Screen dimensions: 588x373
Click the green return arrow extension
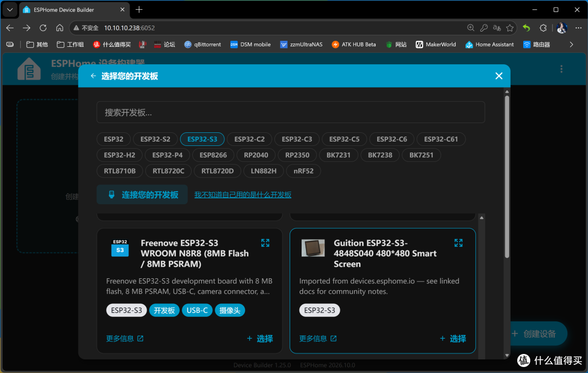click(x=526, y=28)
